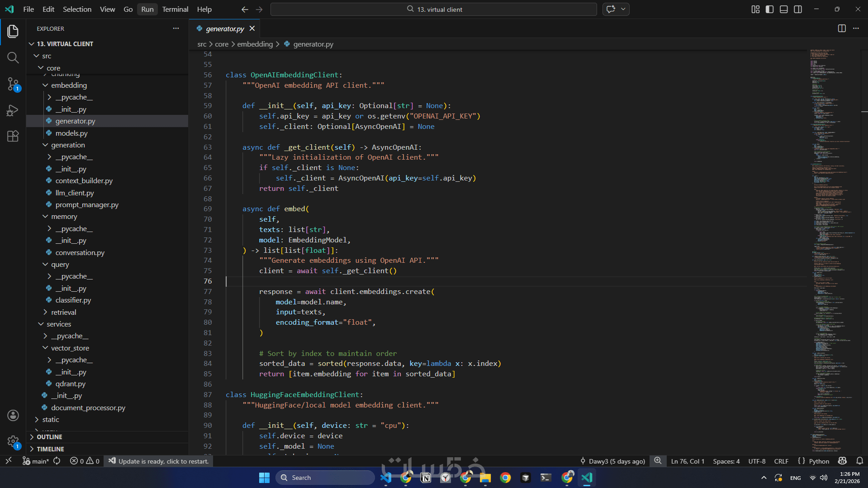Click the Python language mode indicator
Screen dimensions: 868x488
(x=818, y=461)
